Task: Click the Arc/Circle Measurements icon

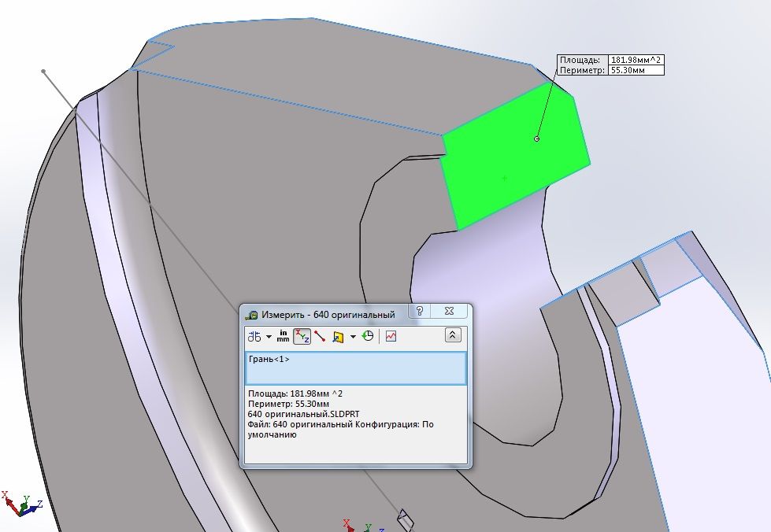Action: tap(254, 337)
